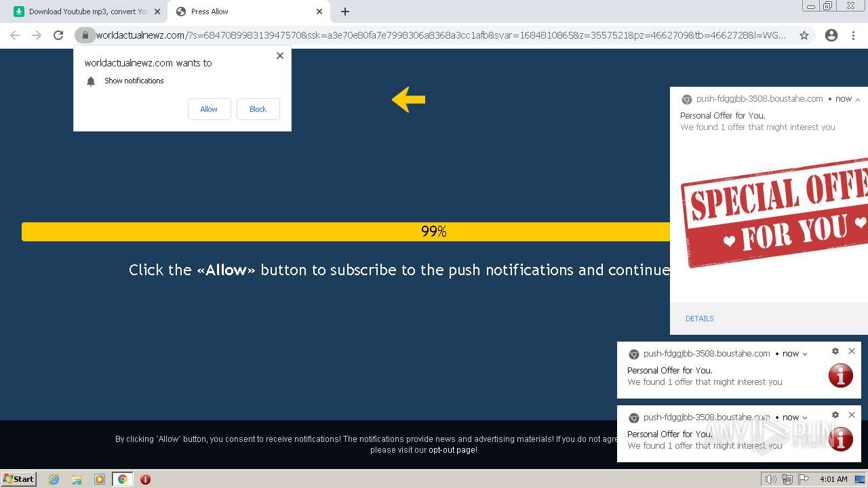The height and width of the screenshot is (488, 868).
Task: Expand the middle notification chevron
Action: 805,354
